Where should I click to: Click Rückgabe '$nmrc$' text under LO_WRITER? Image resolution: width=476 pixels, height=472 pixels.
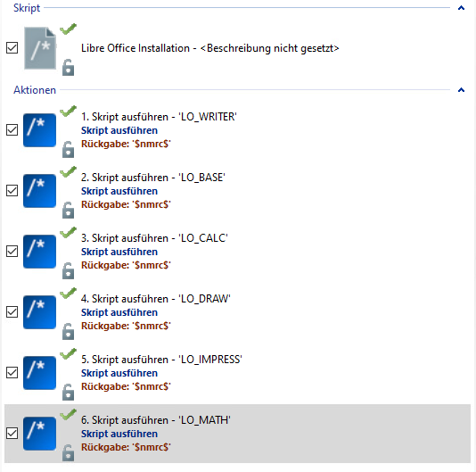[126, 144]
